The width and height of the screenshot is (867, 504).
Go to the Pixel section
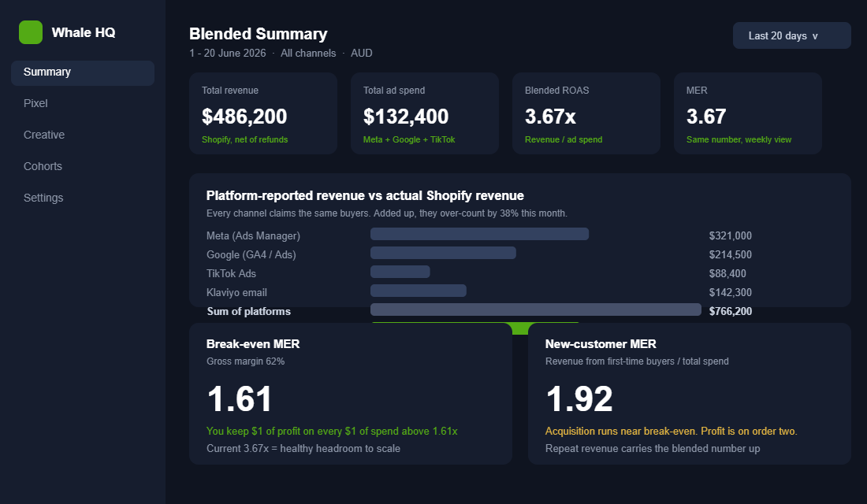point(35,103)
